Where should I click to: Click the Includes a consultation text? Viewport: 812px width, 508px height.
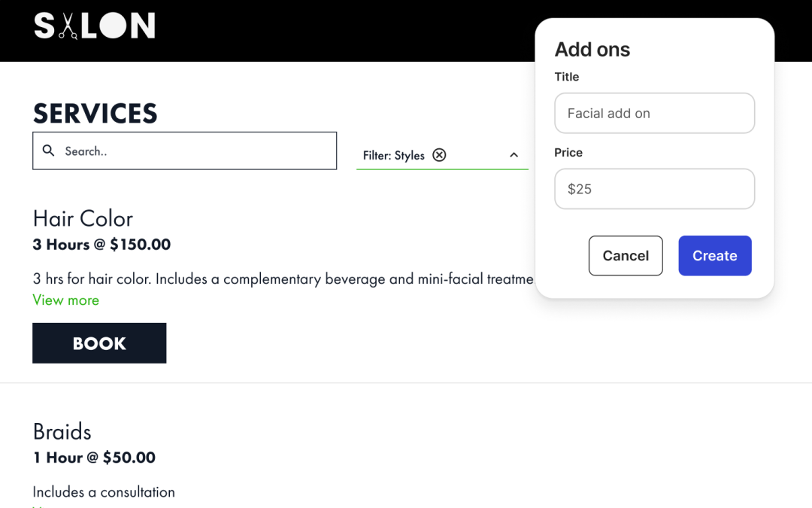pos(104,492)
